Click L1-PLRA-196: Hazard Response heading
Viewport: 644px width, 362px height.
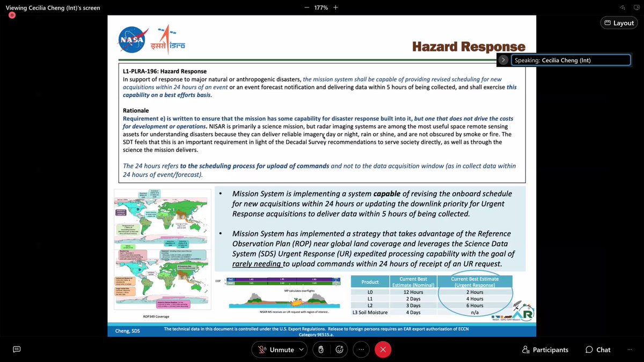coord(165,71)
